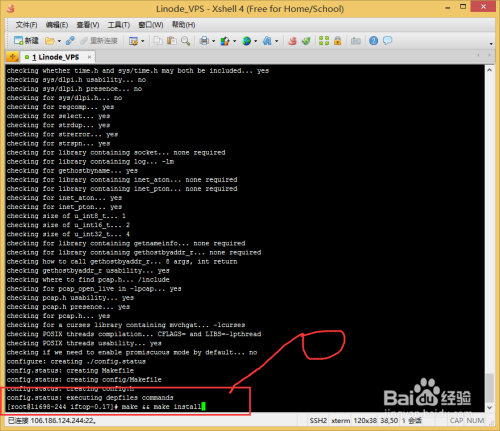Screen dimensions: 500x431
Task: Click the connect link icon
Action: tap(70, 41)
